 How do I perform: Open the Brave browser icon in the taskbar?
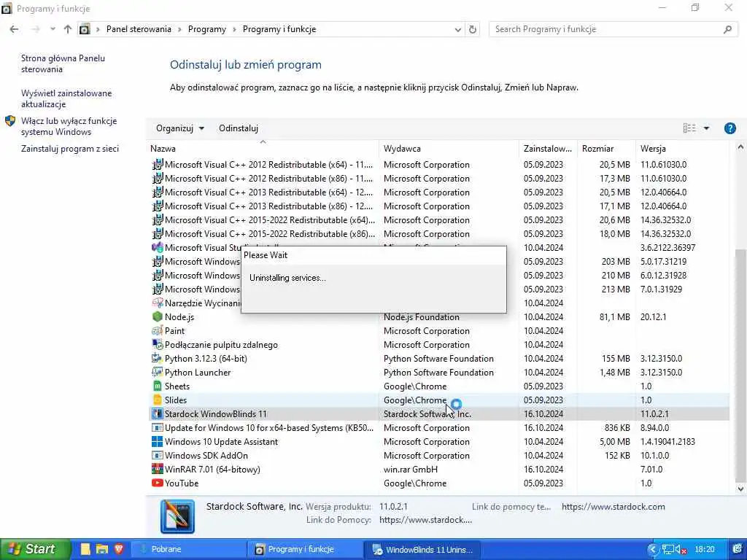pyautogui.click(x=119, y=549)
